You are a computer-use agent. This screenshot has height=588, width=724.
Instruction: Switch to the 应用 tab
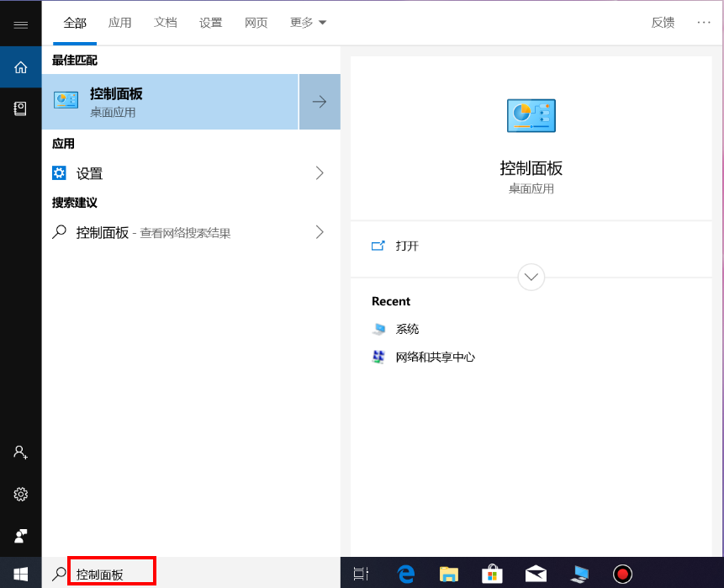pyautogui.click(x=120, y=23)
